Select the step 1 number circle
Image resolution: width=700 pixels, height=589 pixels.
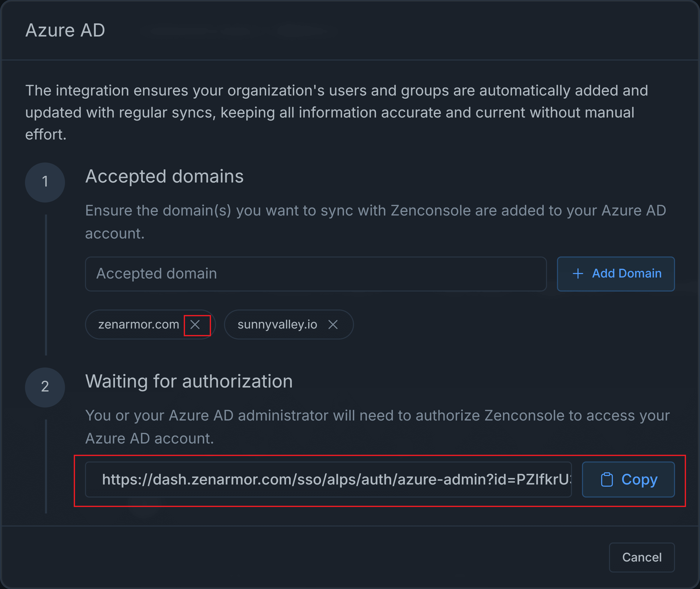click(45, 182)
